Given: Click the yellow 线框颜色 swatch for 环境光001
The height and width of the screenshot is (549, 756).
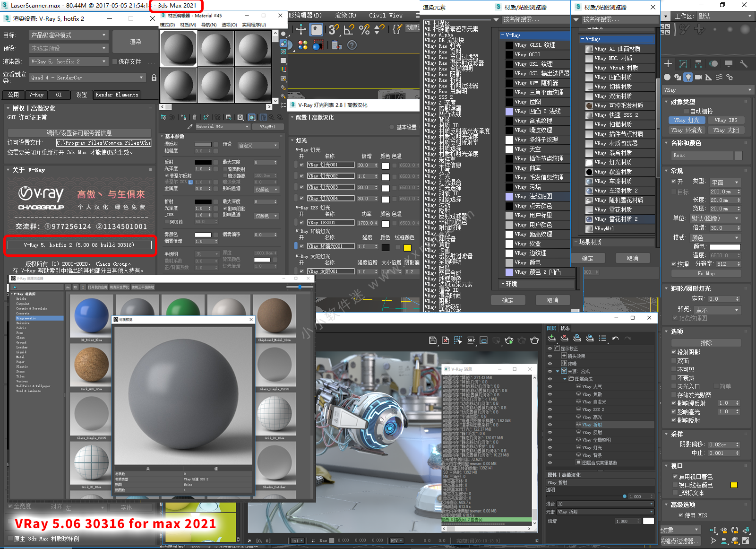Looking at the screenshot, I should [407, 248].
